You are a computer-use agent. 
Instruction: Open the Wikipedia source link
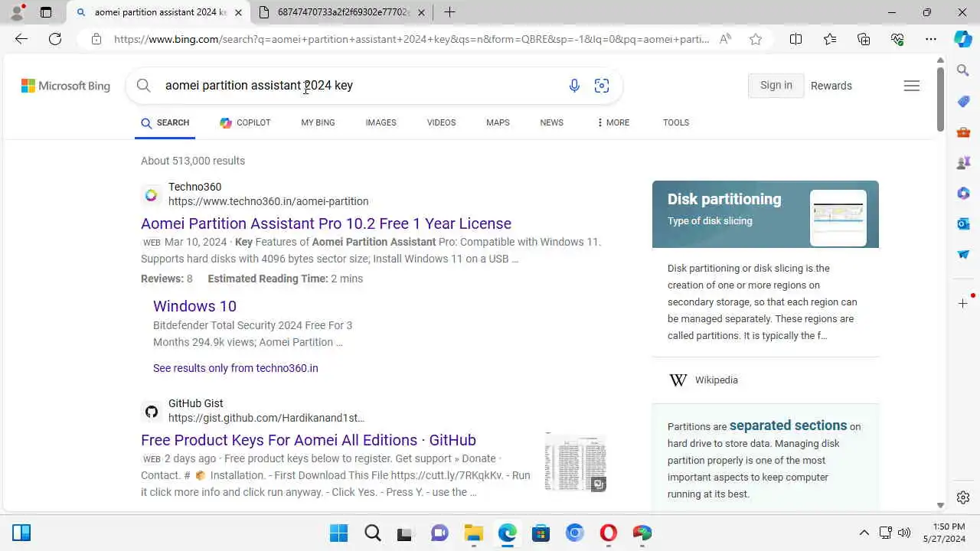click(716, 380)
